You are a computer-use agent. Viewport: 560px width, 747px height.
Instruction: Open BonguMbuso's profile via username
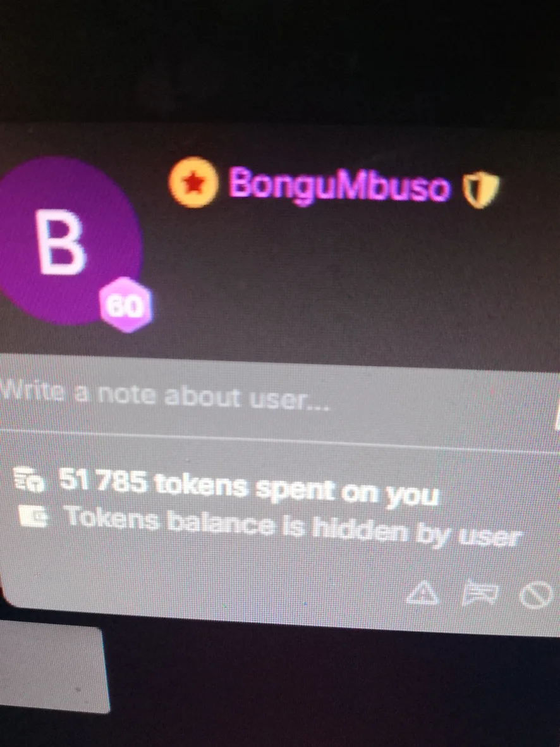[339, 184]
